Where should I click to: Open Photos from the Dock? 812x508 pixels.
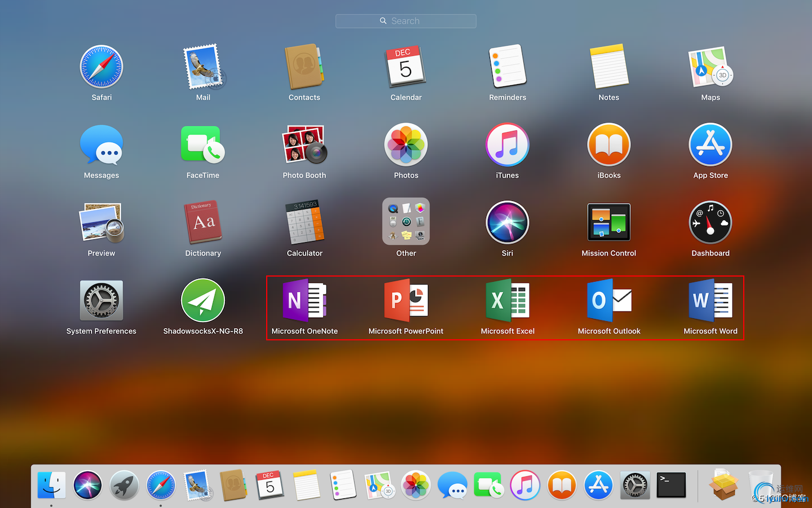coord(416,485)
